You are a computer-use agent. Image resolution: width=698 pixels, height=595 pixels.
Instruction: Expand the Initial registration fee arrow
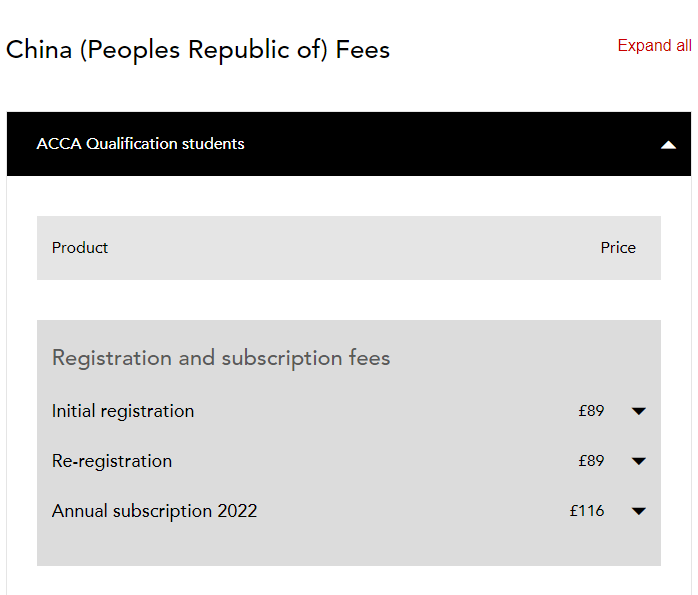click(639, 411)
